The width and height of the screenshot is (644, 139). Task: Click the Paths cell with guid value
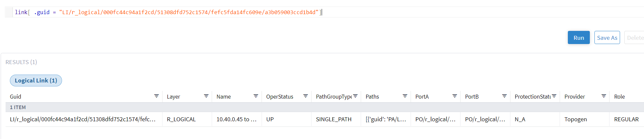pos(386,119)
